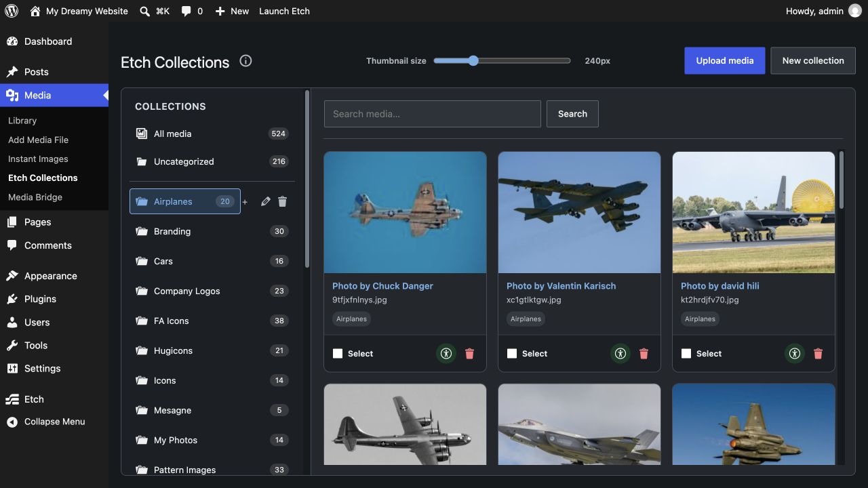The height and width of the screenshot is (488, 868).
Task: Select the Hugicons collection
Action: [x=212, y=350]
